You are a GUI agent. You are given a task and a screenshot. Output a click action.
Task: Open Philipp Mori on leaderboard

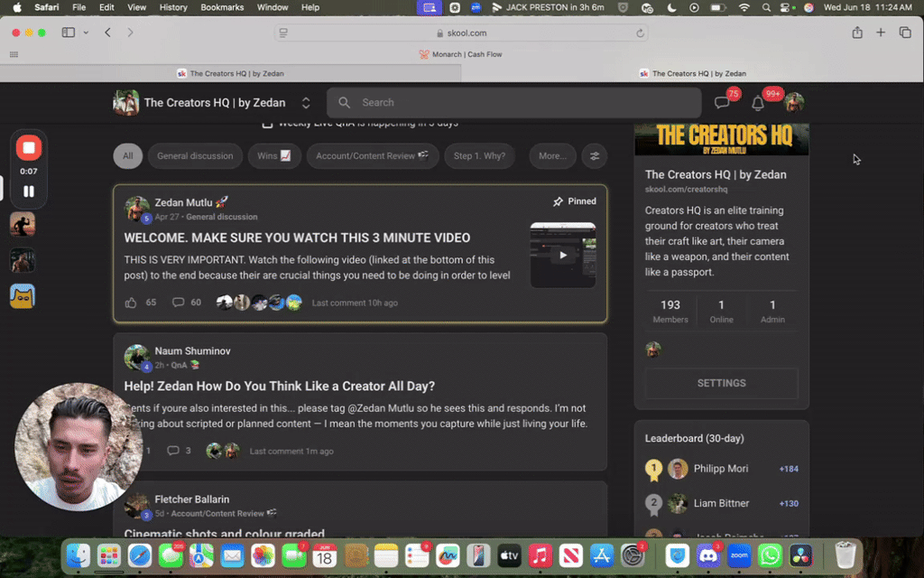coord(721,469)
